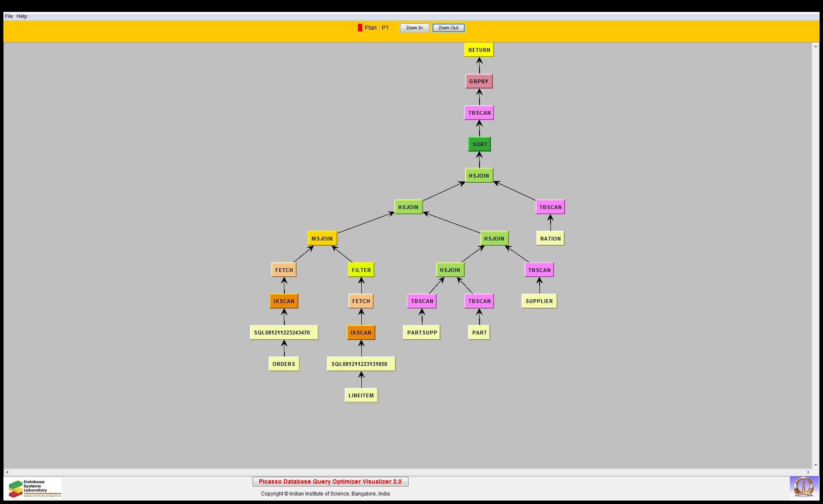This screenshot has width=823, height=504.
Task: Click index node SQL081211223243470
Action: coord(284,332)
